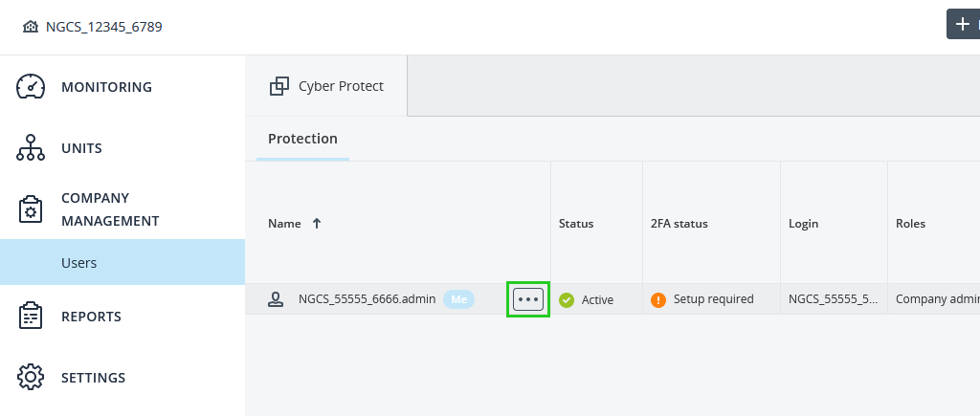The height and width of the screenshot is (416, 980).
Task: Open the NGCS_55555_6666.admin user
Action: pyautogui.click(x=367, y=299)
